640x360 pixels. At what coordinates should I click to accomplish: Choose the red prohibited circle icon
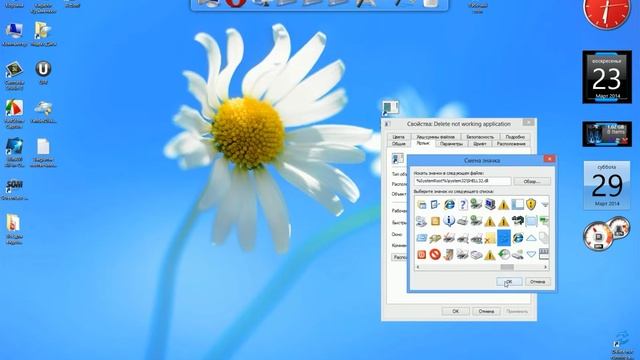[x=435, y=254]
